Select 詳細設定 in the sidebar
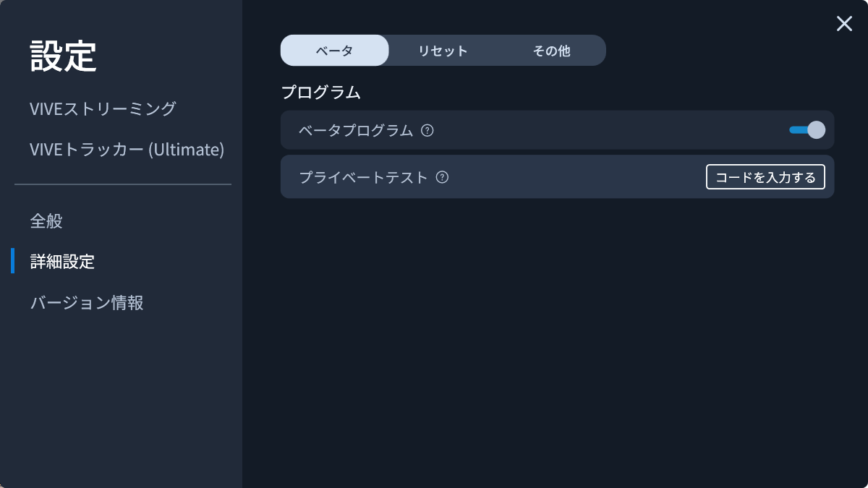868x488 pixels. pos(62,262)
